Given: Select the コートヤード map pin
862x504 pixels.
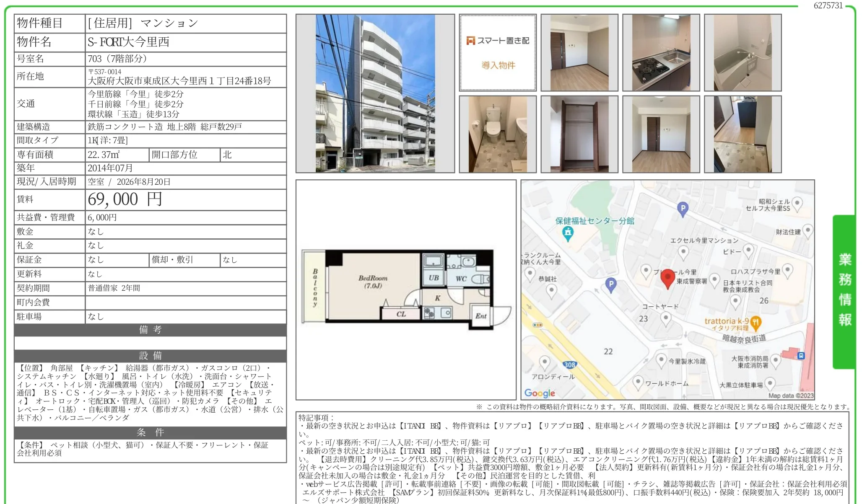Looking at the screenshot, I should pos(665,319).
